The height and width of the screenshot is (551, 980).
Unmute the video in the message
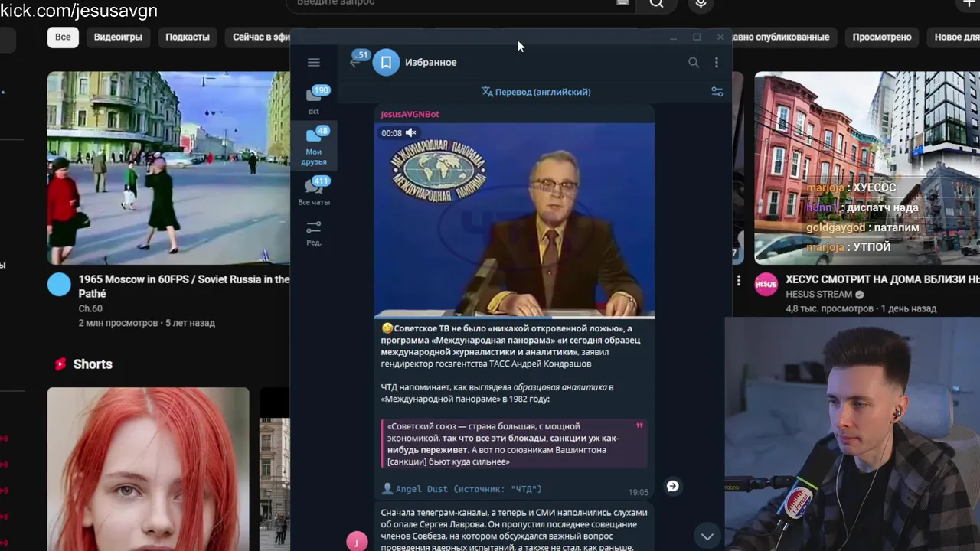(411, 132)
